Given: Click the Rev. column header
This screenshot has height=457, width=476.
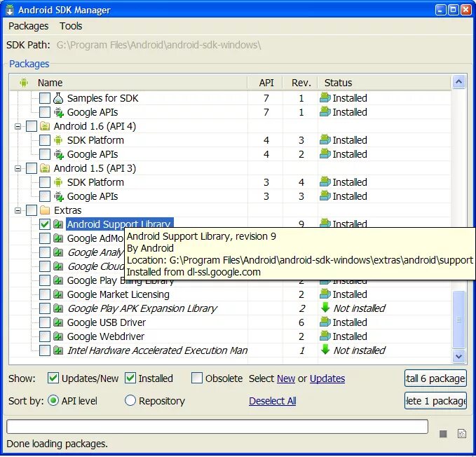Looking at the screenshot, I should (300, 83).
